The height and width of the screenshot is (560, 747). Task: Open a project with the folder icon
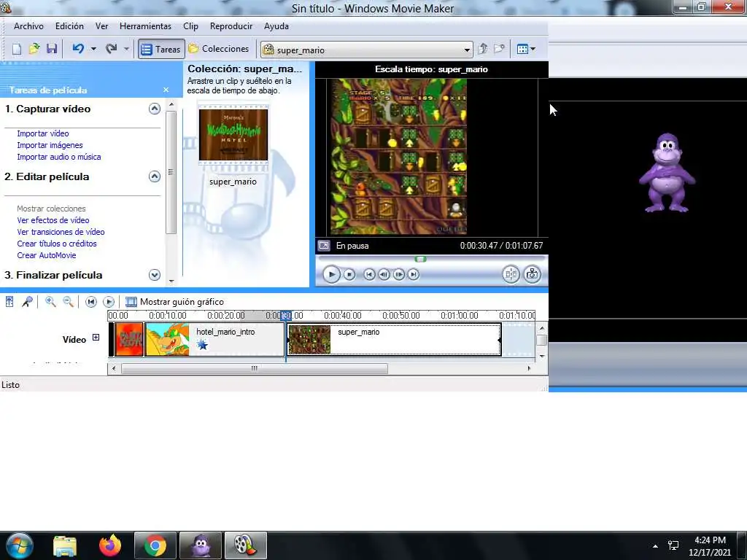pos(34,49)
